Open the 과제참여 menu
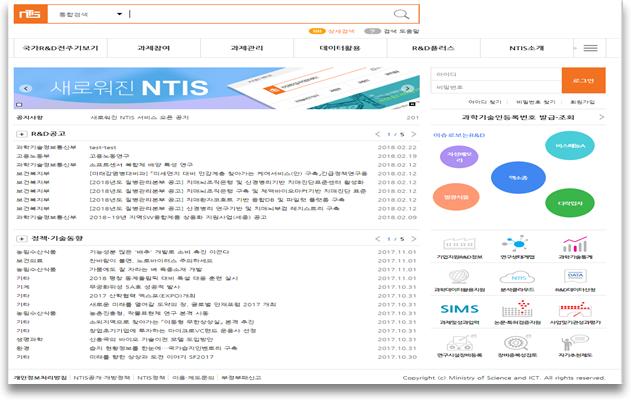 coord(155,48)
